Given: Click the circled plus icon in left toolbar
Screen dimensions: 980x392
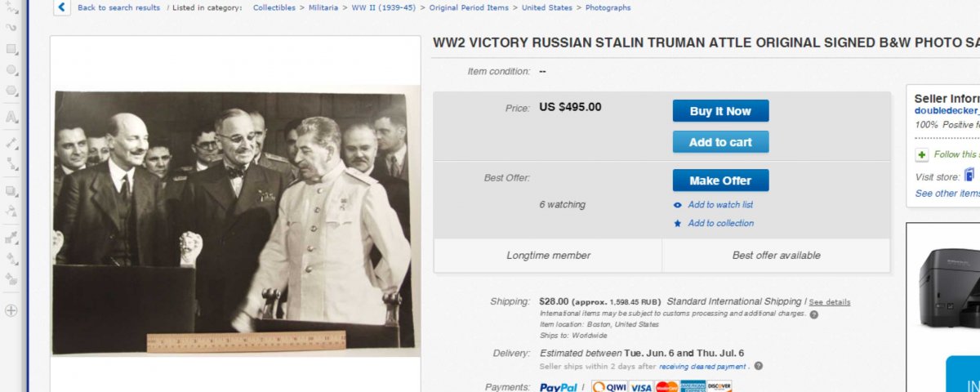Looking at the screenshot, I should [x=11, y=310].
